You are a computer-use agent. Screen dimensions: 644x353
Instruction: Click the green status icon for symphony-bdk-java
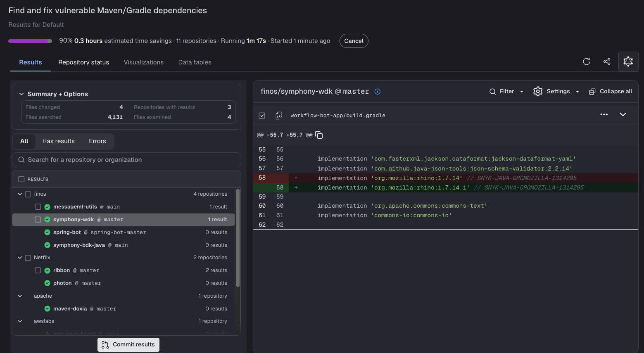(48, 245)
